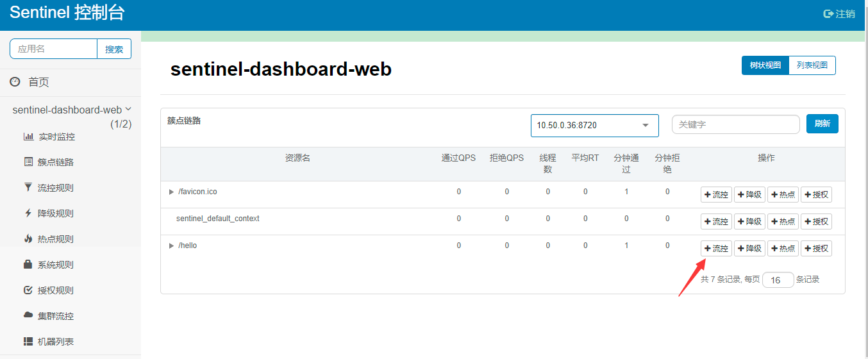The image size is (868, 359).
Task: Switch to 列表视图 list view
Action: (812, 65)
